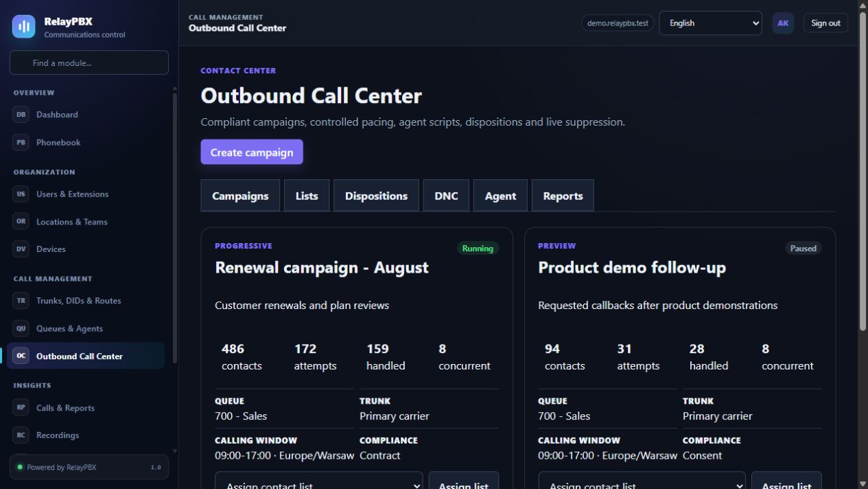Open the Phonebook module
868x489 pixels.
pos(86,143)
